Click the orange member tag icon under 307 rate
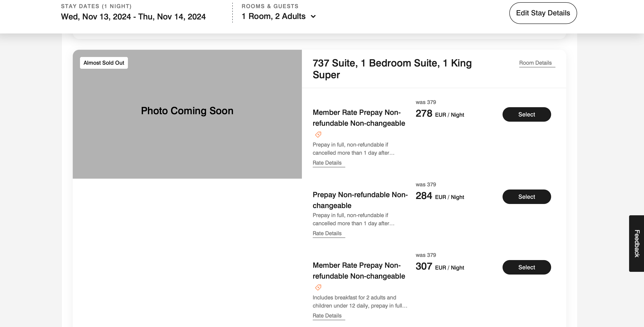This screenshot has height=327, width=644. coord(318,287)
